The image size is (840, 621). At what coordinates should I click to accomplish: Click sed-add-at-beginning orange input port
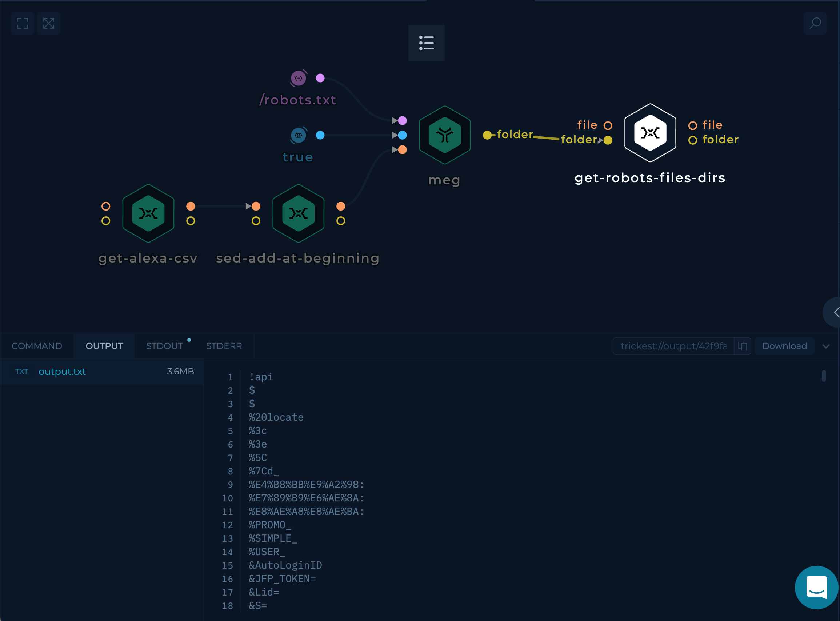pyautogui.click(x=256, y=206)
